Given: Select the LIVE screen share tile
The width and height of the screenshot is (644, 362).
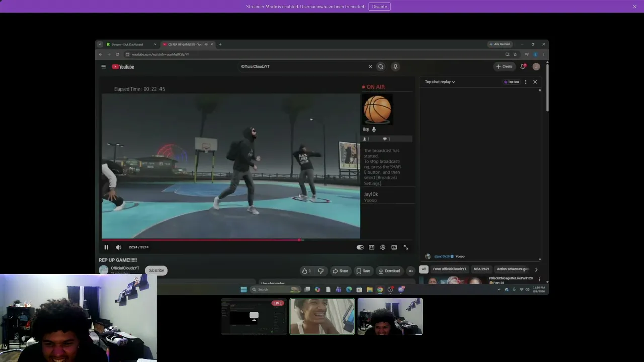Looking at the screenshot, I should (254, 316).
